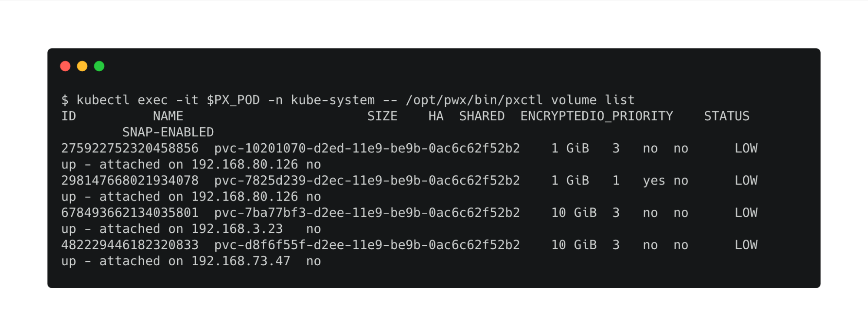Click volume name pvc-7ba77bf3-d2ee-11e9-be9b-0ac6c62f52b2
868x336 pixels.
click(x=367, y=213)
